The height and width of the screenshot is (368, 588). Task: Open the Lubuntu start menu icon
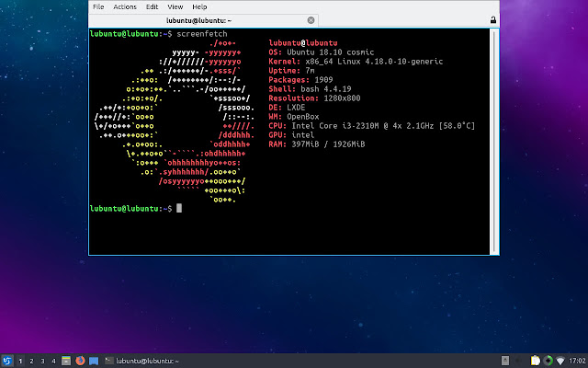tap(6, 361)
